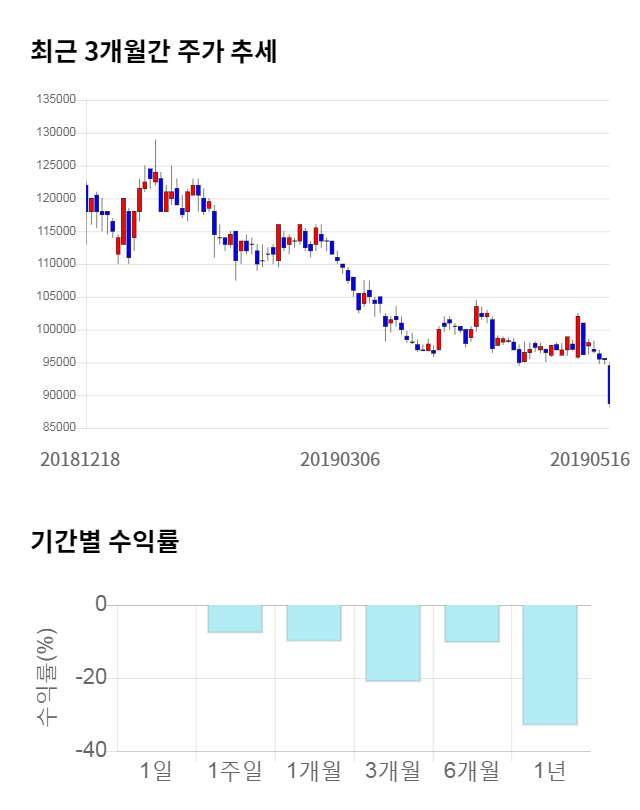The width and height of the screenshot is (640, 810).
Task: Click the last blue candlestick on chart
Action: click(609, 384)
